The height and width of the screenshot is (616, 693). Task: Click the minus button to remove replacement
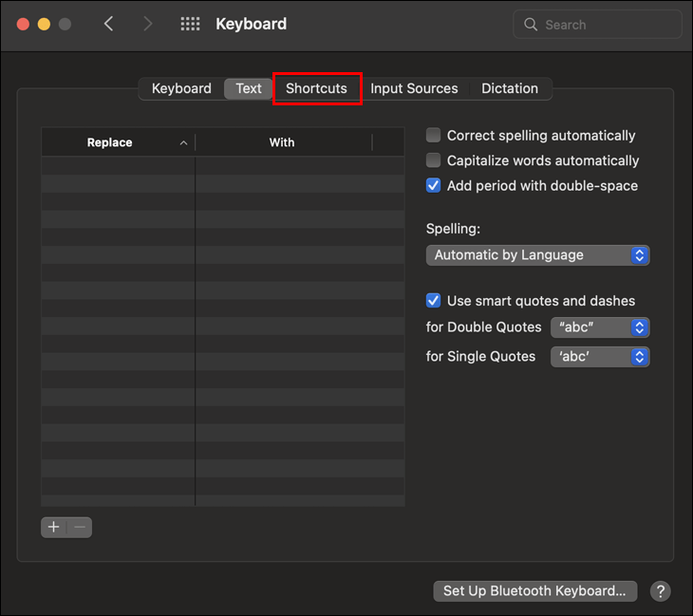pyautogui.click(x=80, y=527)
